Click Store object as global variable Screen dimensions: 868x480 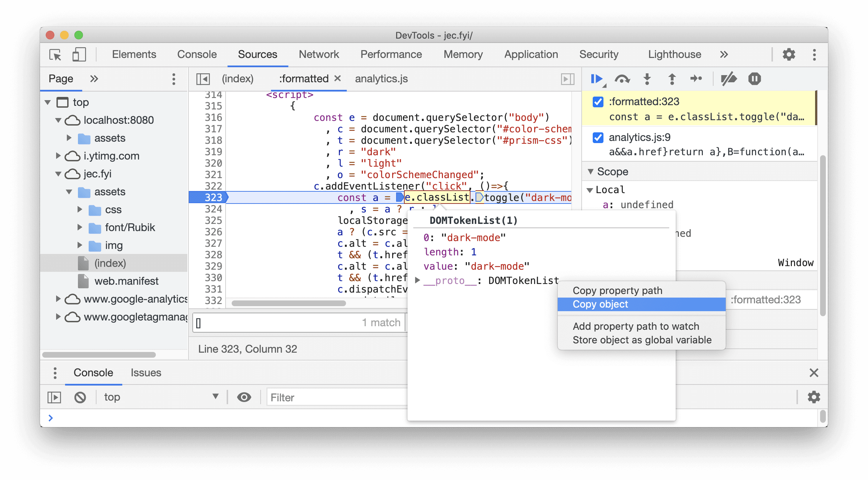(x=642, y=340)
